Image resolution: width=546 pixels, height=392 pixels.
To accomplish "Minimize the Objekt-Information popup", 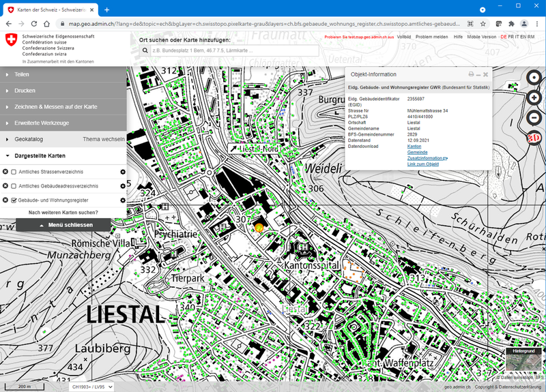I will click(478, 74).
